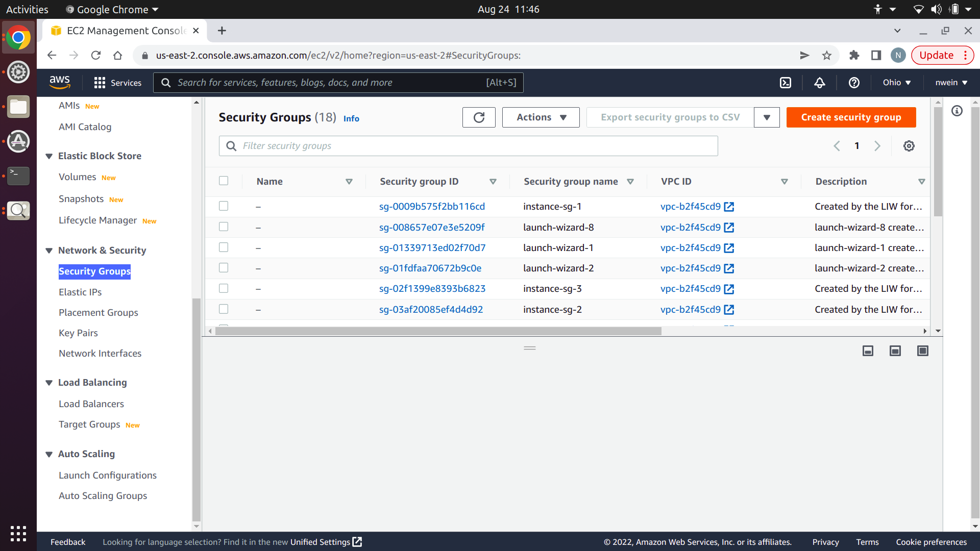The width and height of the screenshot is (980, 551).
Task: Open the notifications bell icon
Action: [x=820, y=83]
